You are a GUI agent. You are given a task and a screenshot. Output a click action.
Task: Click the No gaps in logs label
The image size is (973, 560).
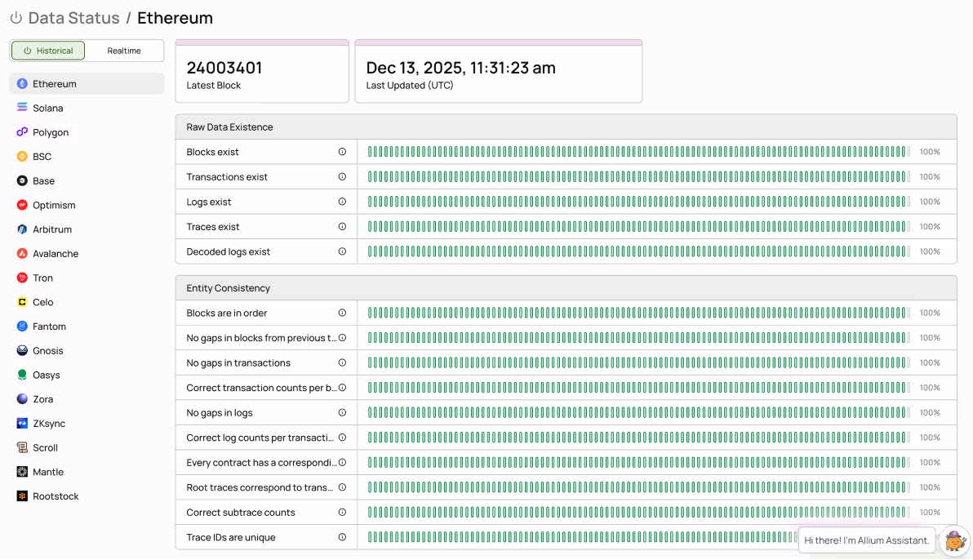220,412
